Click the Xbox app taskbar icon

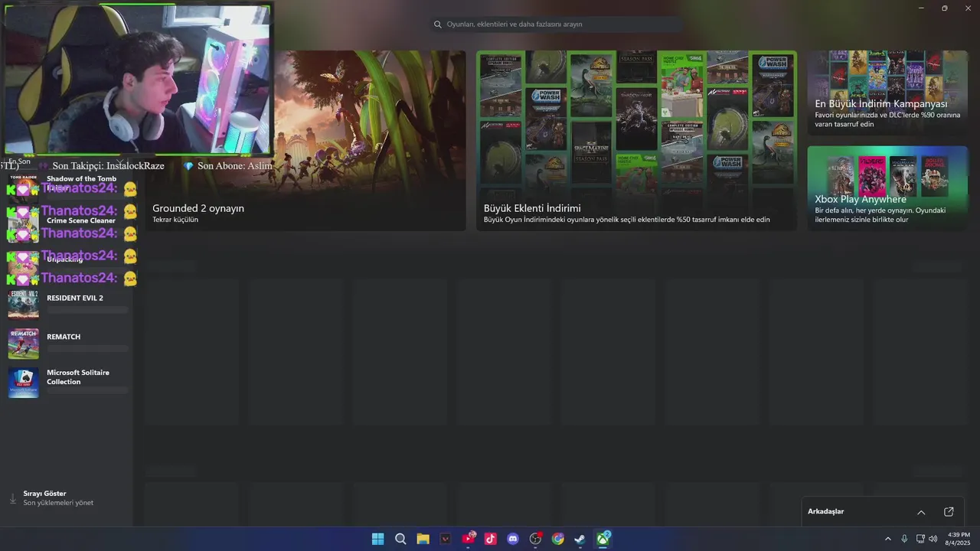tap(603, 539)
